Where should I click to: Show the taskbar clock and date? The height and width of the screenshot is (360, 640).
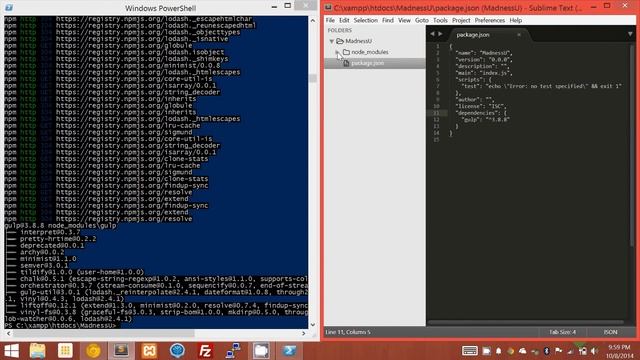(619, 351)
